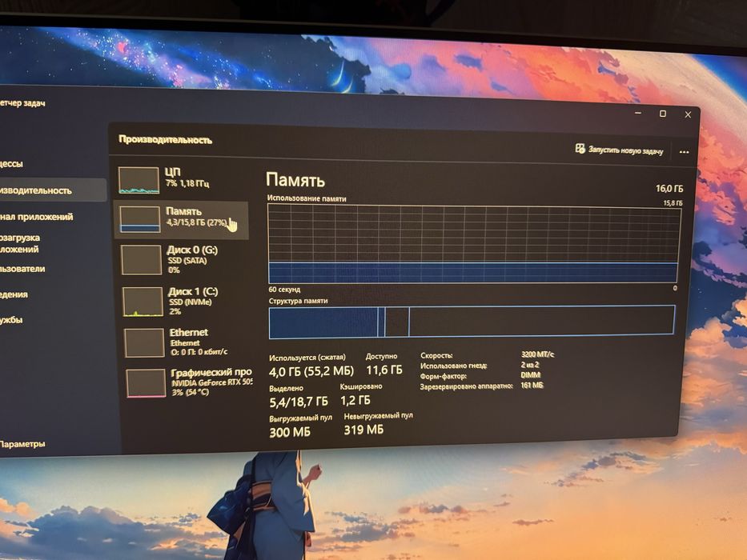Image resolution: width=747 pixels, height=560 pixels.
Task: Maximize the Task Manager window
Action: pos(663,114)
